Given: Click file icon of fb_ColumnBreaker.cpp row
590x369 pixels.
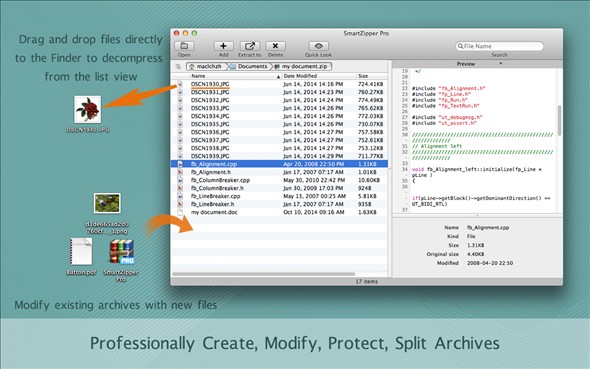Looking at the screenshot, I should tap(180, 180).
